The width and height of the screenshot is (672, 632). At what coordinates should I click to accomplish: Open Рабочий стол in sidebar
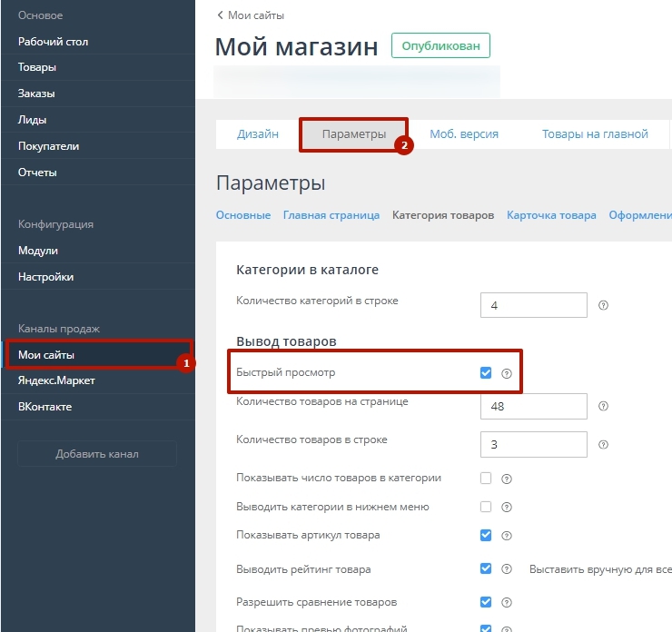tap(98, 42)
